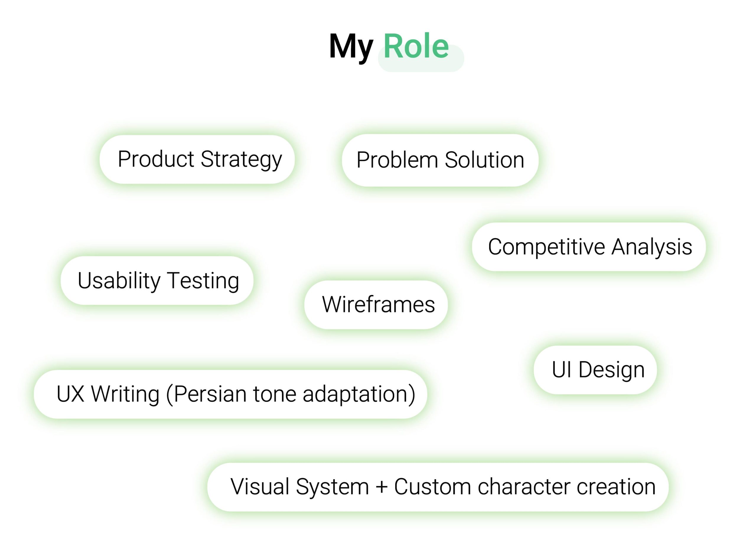Click Custom character creation text

pos(525,487)
